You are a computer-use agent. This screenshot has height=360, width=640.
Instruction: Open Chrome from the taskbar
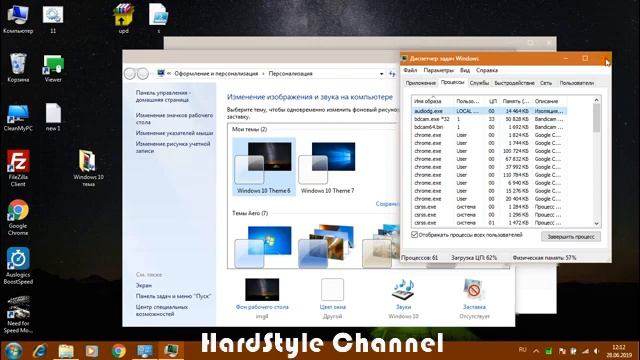pyautogui.click(x=118, y=351)
